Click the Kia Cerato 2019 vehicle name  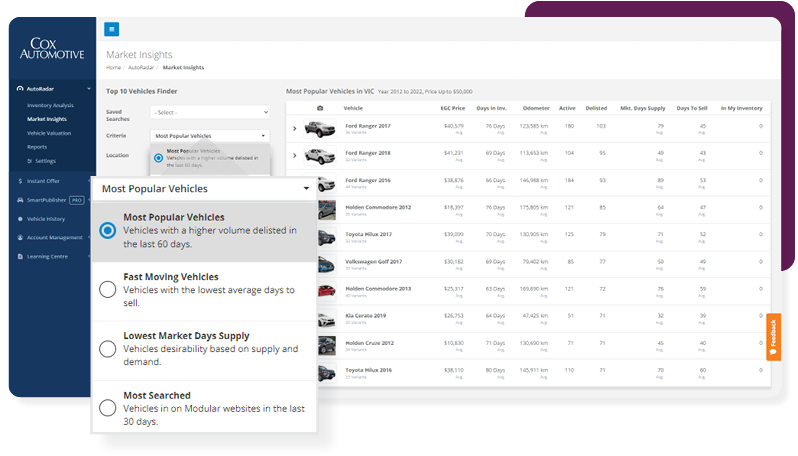[365, 316]
